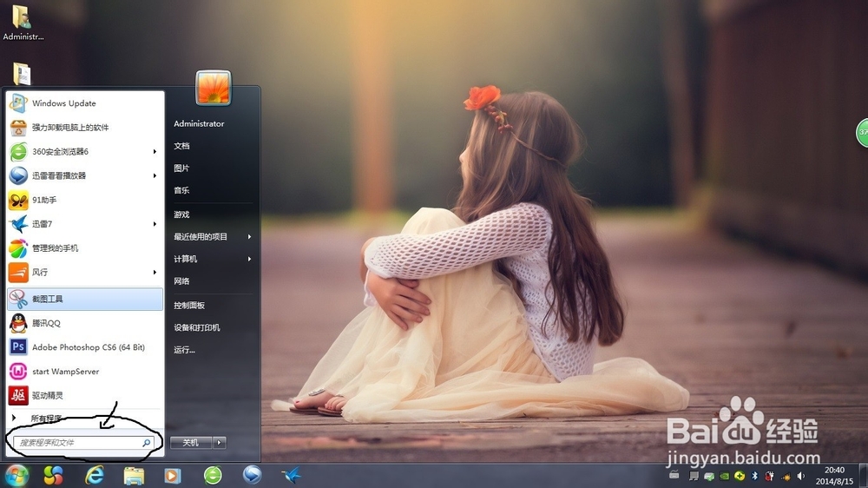Click the yellow plus tray icon
The width and height of the screenshot is (868, 488).
pyautogui.click(x=740, y=476)
